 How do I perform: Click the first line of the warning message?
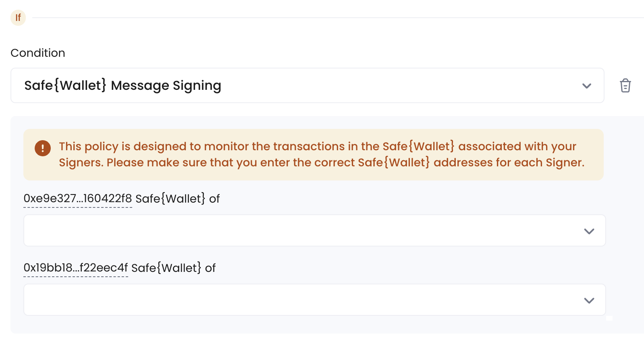point(318,146)
